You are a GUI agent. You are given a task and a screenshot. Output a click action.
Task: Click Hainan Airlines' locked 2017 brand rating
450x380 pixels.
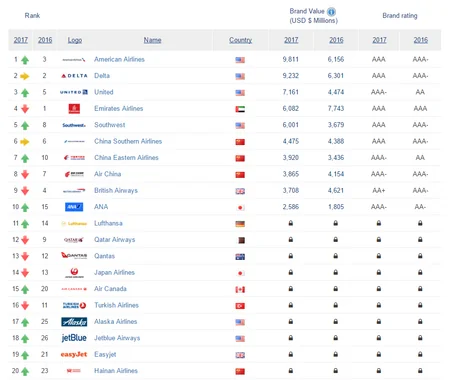(379, 370)
